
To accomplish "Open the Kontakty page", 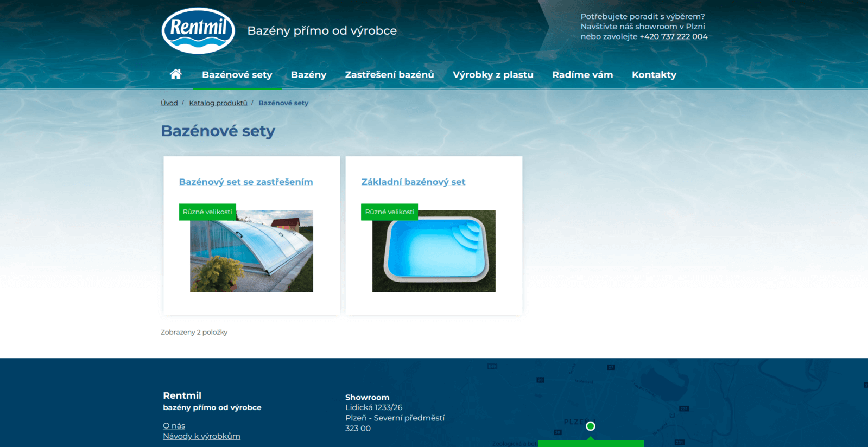I will [654, 75].
